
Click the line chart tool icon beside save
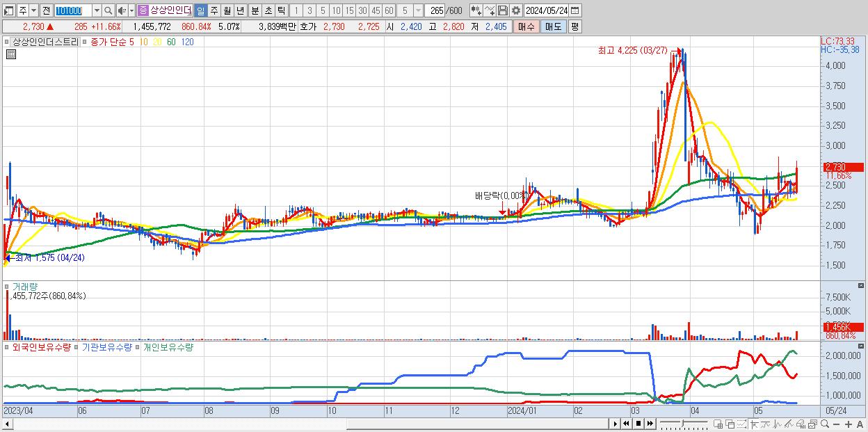[x=489, y=10]
